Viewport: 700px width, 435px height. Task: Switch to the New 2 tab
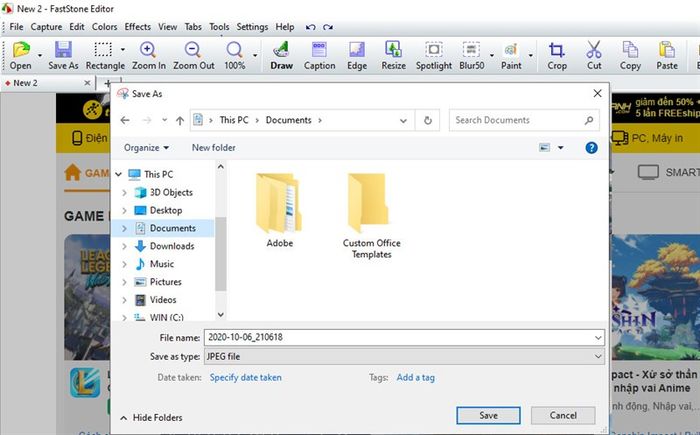(25, 83)
